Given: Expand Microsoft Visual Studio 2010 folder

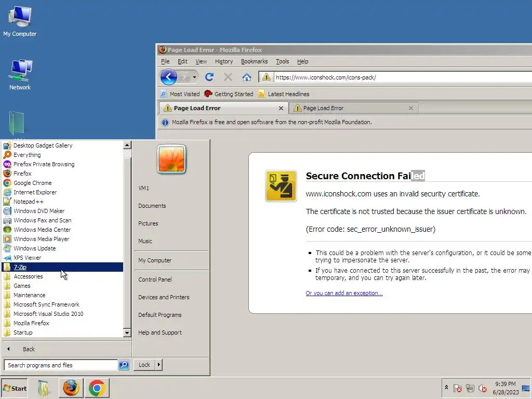Looking at the screenshot, I should (x=62, y=314).
